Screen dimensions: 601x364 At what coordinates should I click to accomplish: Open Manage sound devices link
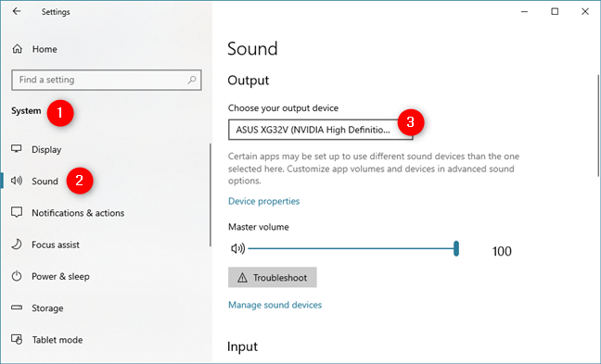275,305
